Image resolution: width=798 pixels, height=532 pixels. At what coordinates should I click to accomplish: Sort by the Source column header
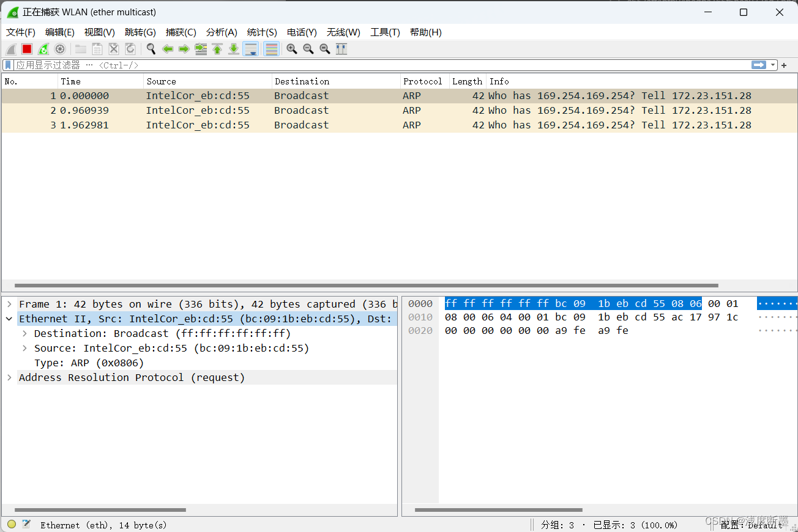(x=208, y=81)
